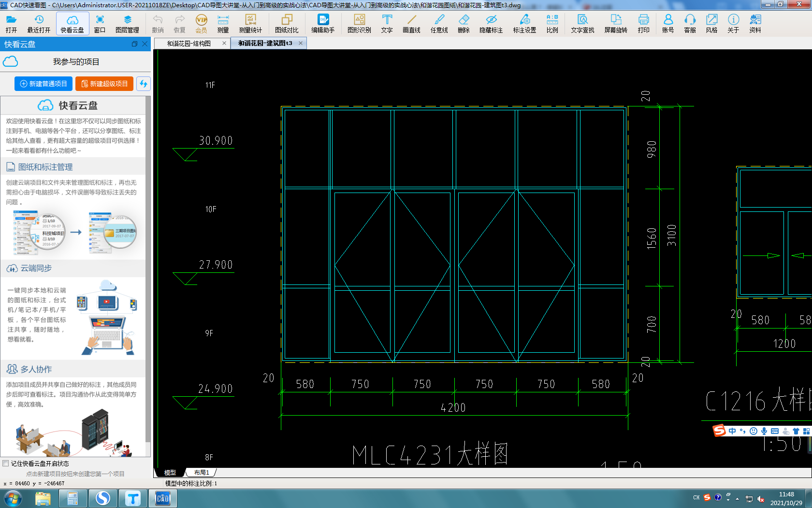Image resolution: width=812 pixels, height=508 pixels.
Task: Open the 比例 scale tool
Action: click(552, 23)
